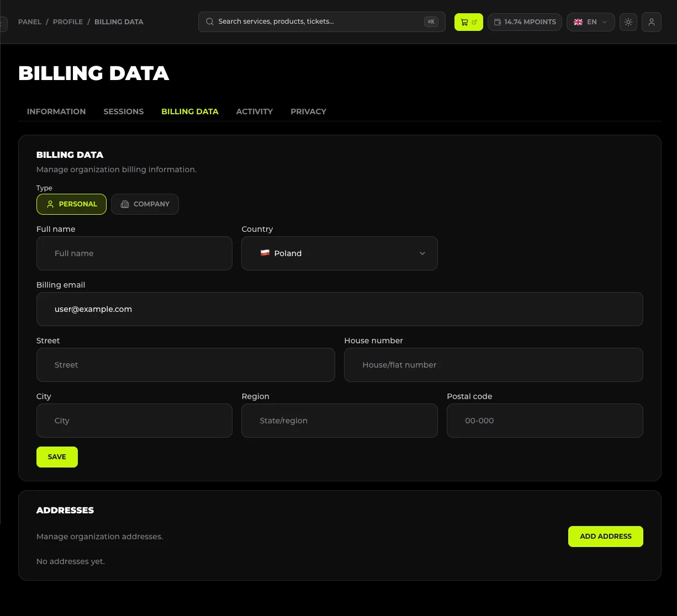The image size is (677, 616).
Task: Open the 14.74 MPOINTS balance button
Action: (x=525, y=22)
